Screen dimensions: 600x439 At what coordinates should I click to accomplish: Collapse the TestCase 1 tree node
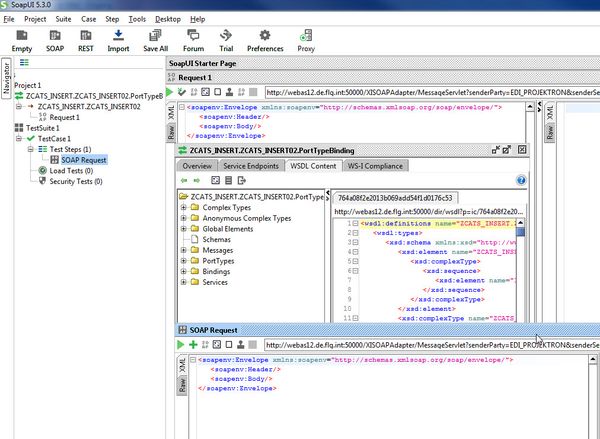pyautogui.click(x=19, y=139)
